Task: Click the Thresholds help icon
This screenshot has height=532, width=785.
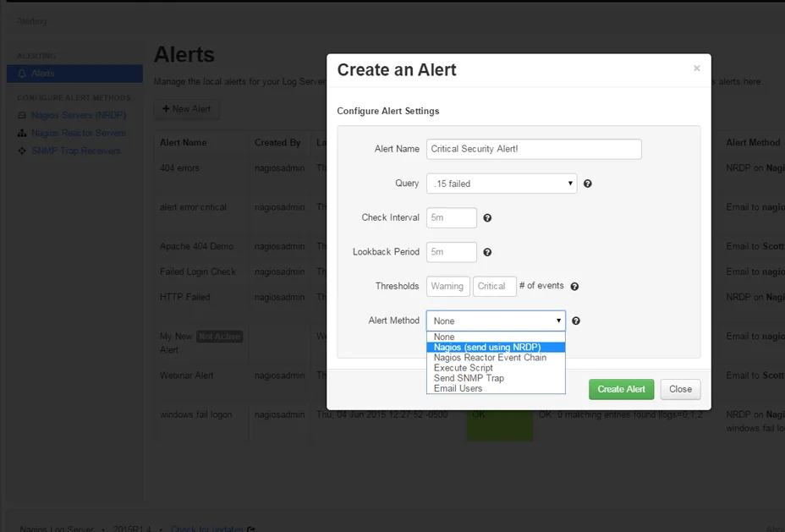Action: coord(574,286)
